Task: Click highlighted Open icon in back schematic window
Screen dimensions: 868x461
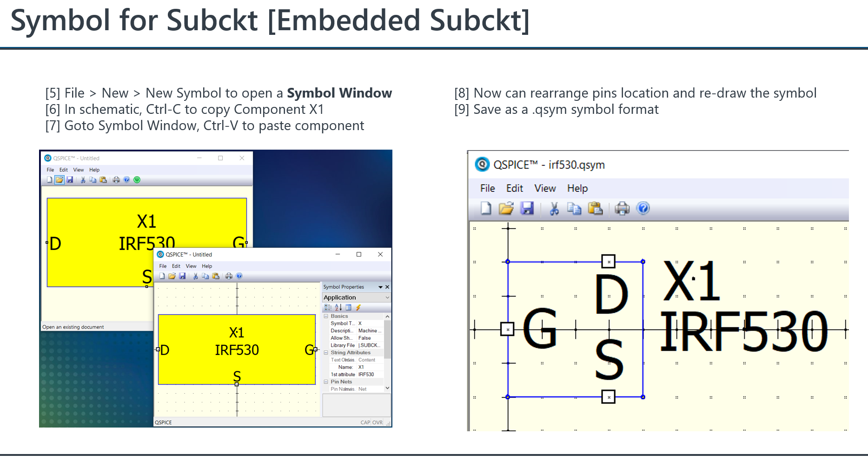Action: (60, 180)
